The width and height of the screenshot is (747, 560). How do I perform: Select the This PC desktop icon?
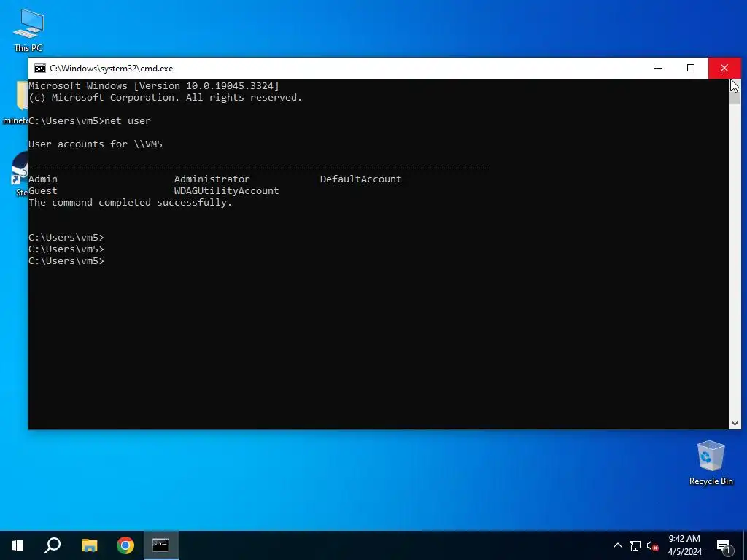(x=28, y=30)
